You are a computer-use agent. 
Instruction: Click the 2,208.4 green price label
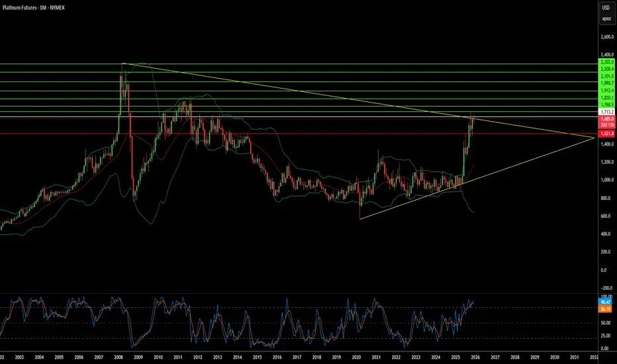tap(606, 69)
